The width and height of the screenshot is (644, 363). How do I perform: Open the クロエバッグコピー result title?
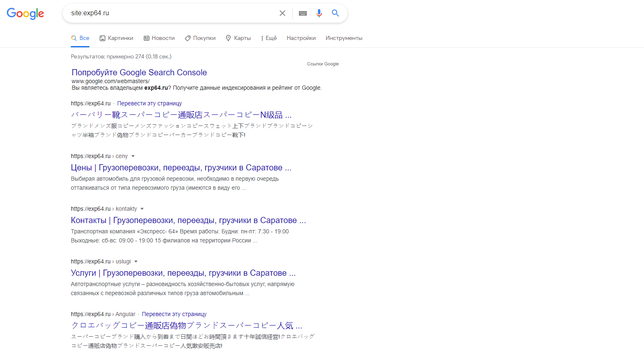[x=187, y=326]
